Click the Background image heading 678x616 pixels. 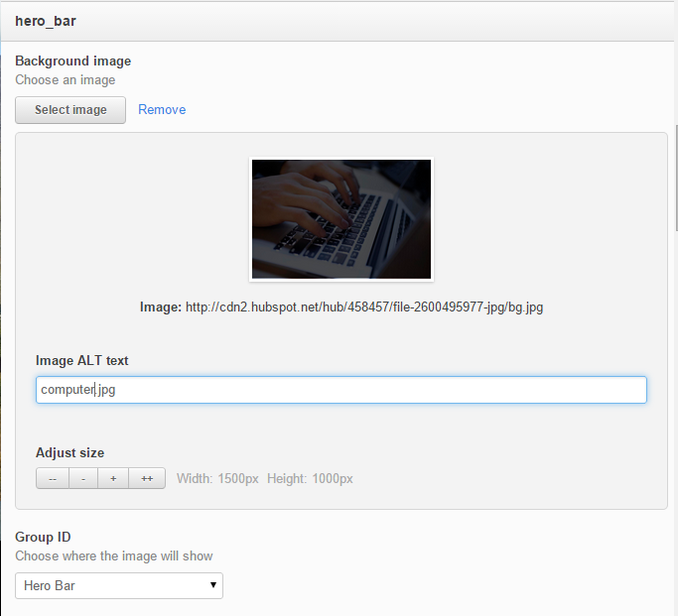click(x=72, y=62)
